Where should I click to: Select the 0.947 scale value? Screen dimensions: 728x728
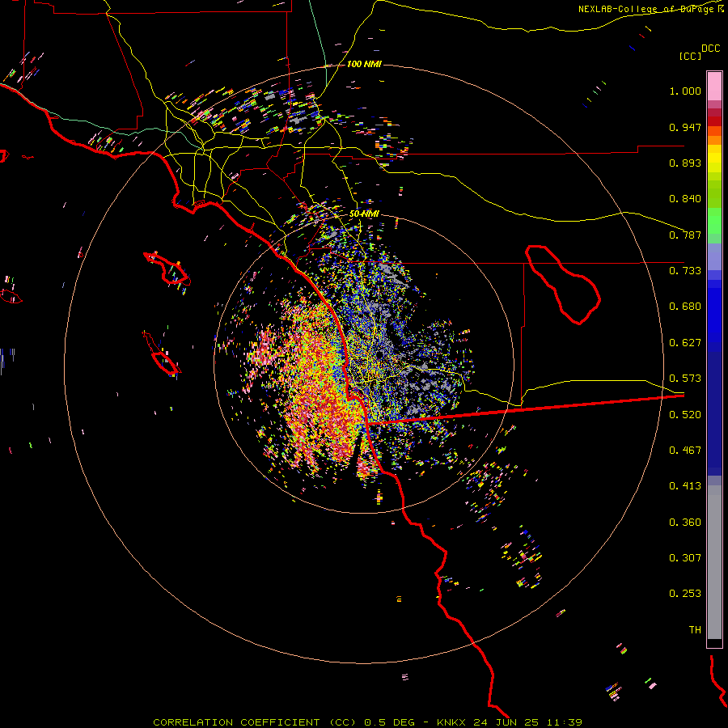click(685, 127)
